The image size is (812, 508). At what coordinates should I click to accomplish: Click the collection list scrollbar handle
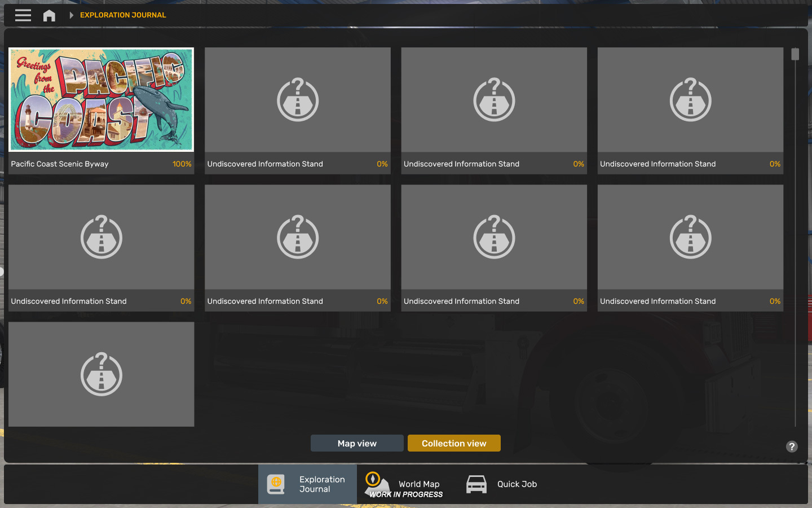(x=795, y=54)
